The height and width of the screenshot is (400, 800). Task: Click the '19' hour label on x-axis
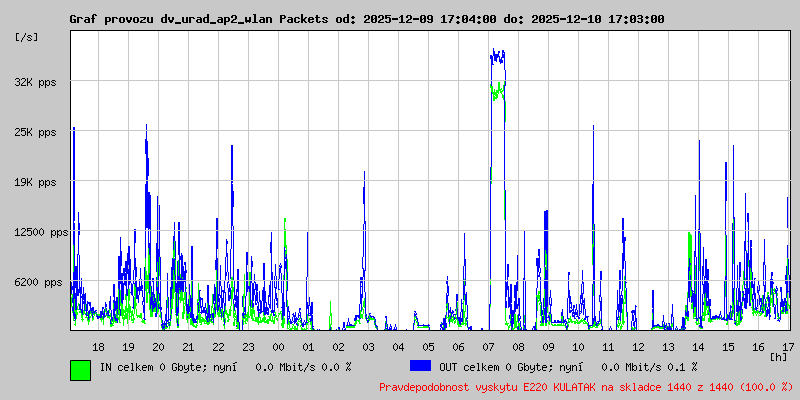coord(128,347)
